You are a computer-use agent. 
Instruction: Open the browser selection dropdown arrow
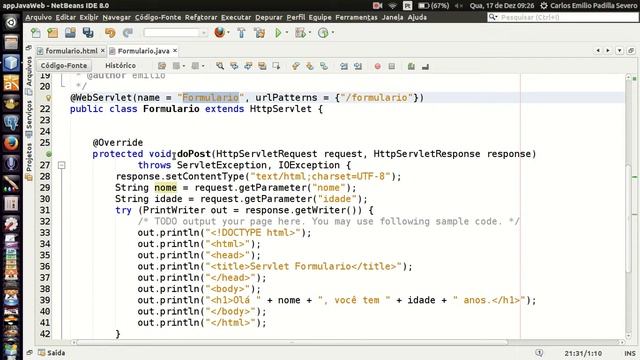coord(228,33)
